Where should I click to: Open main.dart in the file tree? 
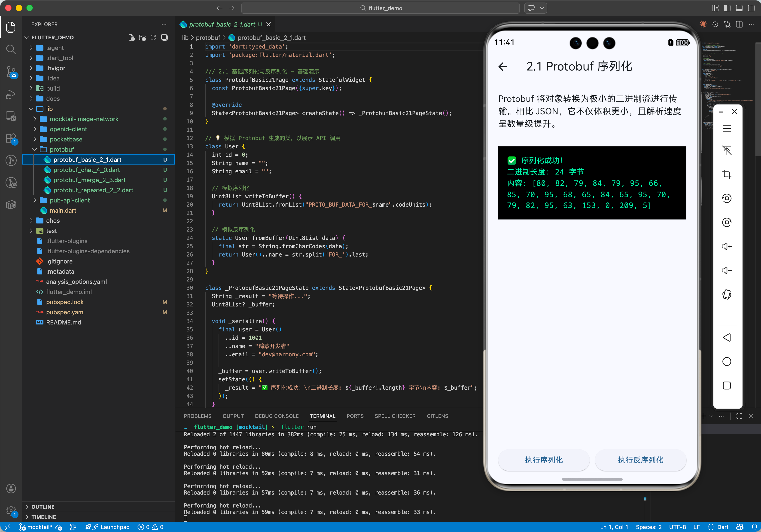[x=63, y=210]
